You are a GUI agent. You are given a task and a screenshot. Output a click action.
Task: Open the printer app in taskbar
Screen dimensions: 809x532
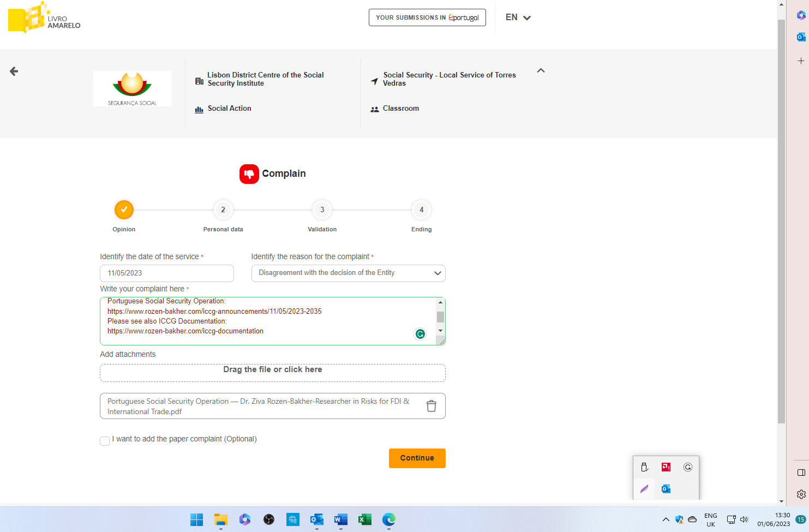[293, 519]
